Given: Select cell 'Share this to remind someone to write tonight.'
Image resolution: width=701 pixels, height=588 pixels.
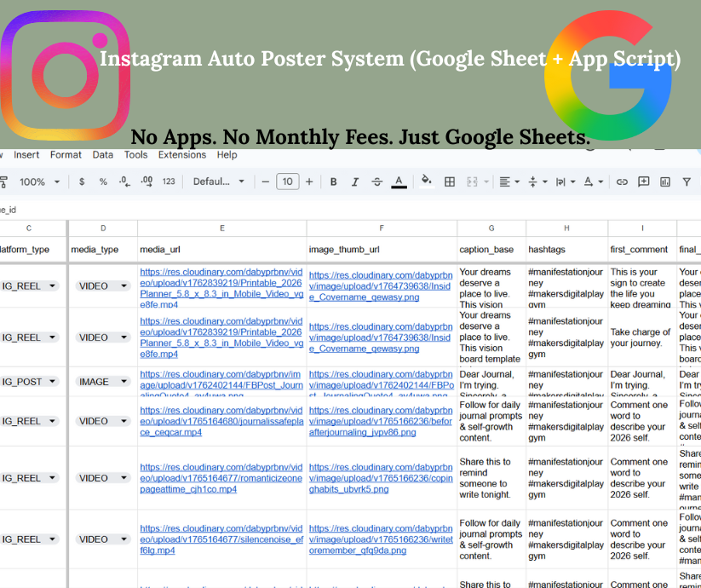Looking at the screenshot, I should pos(491,478).
